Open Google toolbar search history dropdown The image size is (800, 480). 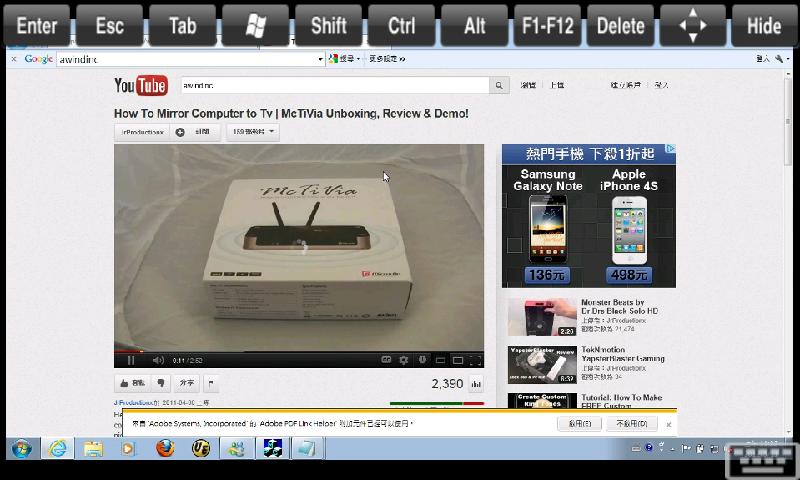click(x=320, y=59)
